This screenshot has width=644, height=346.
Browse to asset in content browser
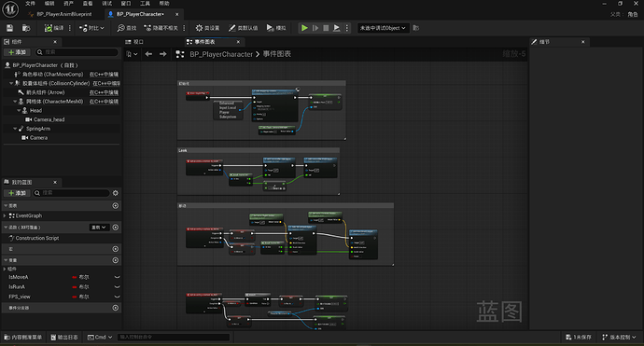pos(26,28)
